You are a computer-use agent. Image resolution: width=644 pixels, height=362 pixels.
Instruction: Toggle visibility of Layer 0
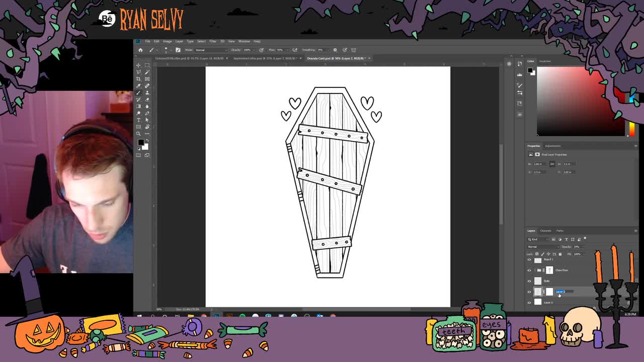coord(529,302)
